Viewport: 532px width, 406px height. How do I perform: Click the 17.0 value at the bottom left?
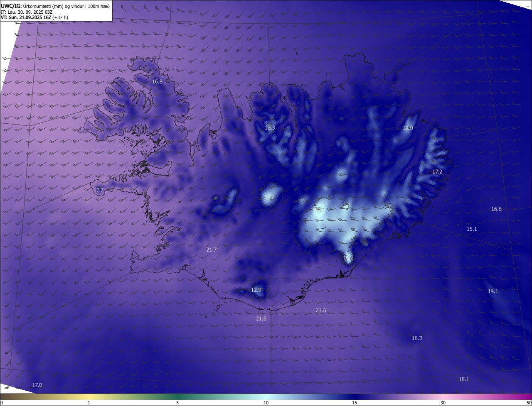(37, 385)
